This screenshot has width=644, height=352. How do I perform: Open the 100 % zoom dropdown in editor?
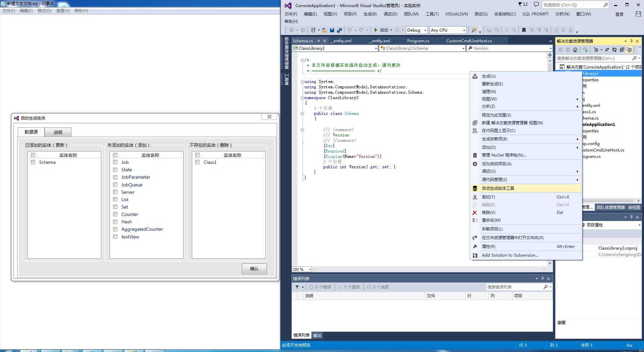coord(302,269)
